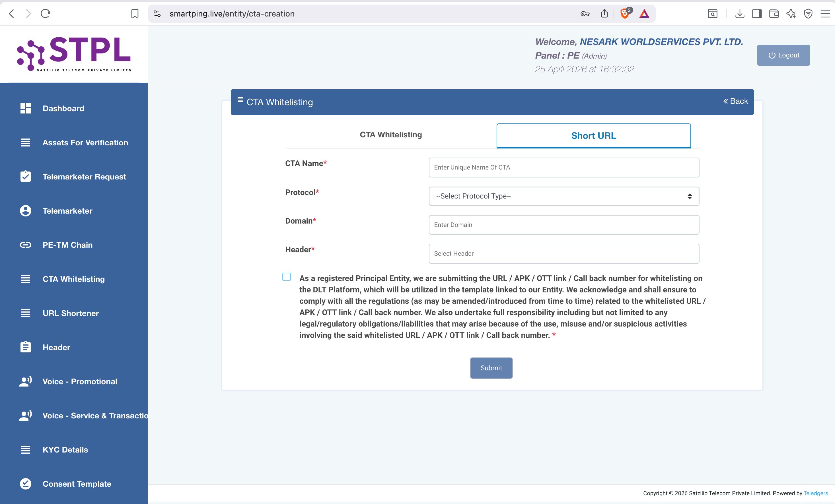835x504 pixels.
Task: Open the Teledgers link in footer
Action: click(x=816, y=493)
